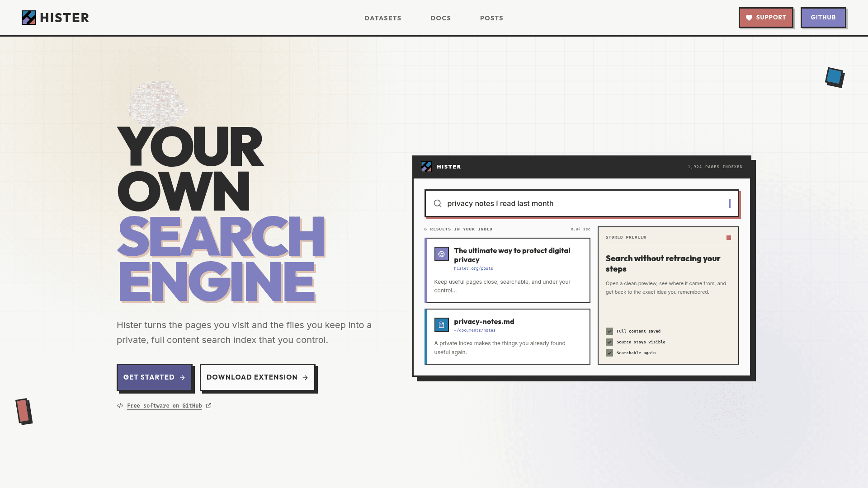Open the Free software on GitHub link
The height and width of the screenshot is (488, 868).
[x=165, y=406]
